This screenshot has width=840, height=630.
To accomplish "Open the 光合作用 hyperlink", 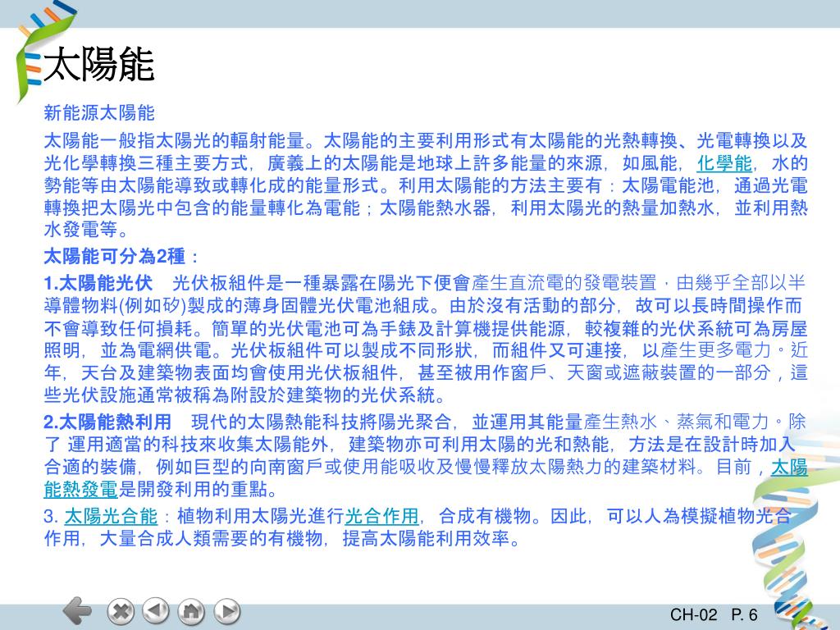I will pos(381,516).
